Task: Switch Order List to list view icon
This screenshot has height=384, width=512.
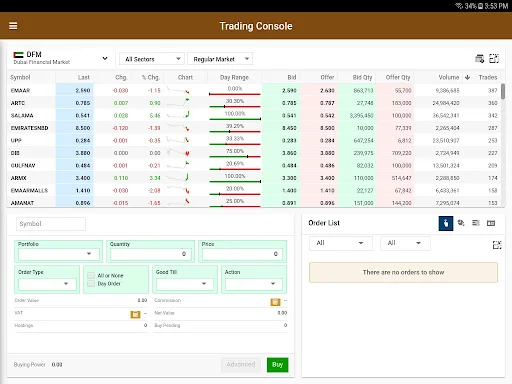Action: [x=476, y=223]
